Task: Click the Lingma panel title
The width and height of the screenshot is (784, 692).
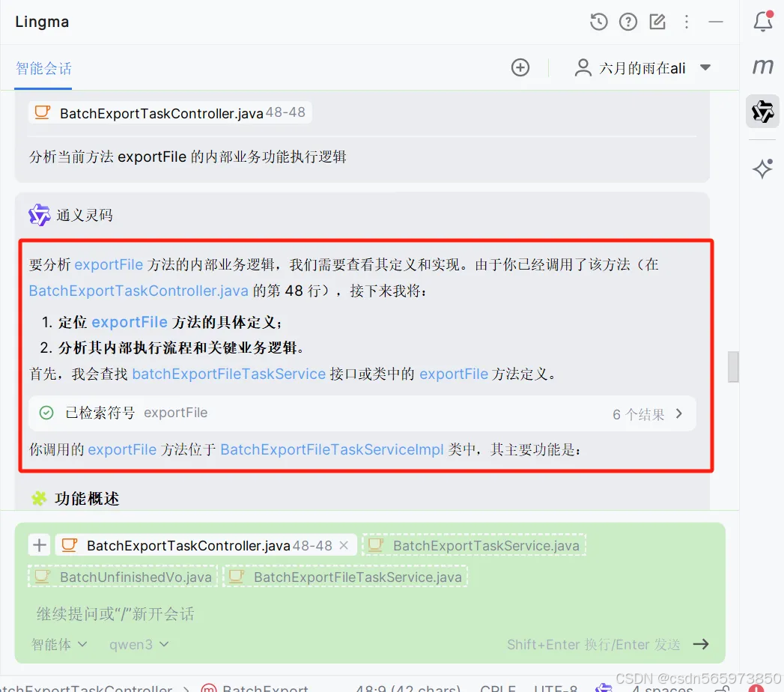Action: coord(42,22)
